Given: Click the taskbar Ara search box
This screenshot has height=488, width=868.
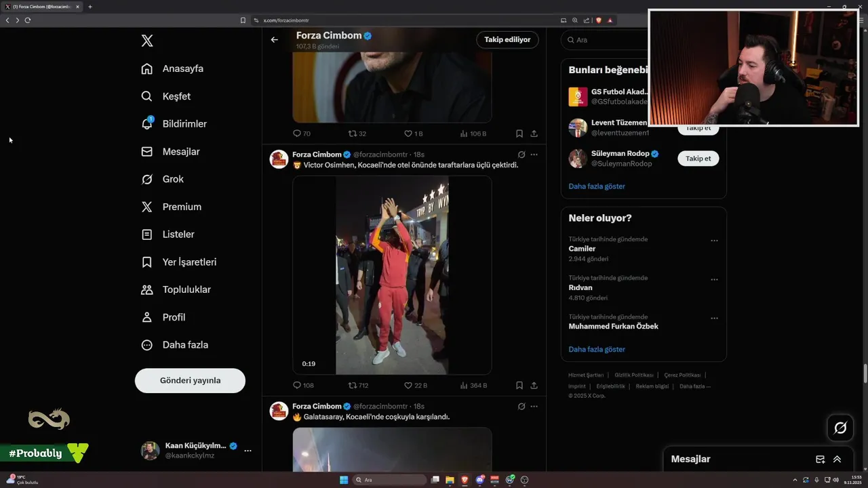Looking at the screenshot, I should (390, 480).
